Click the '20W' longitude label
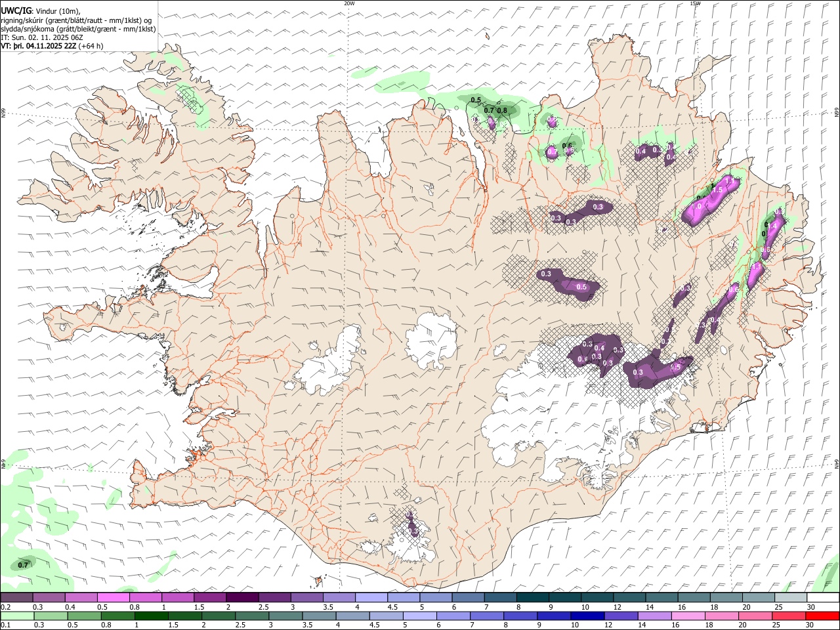840x630 pixels. [x=350, y=3]
